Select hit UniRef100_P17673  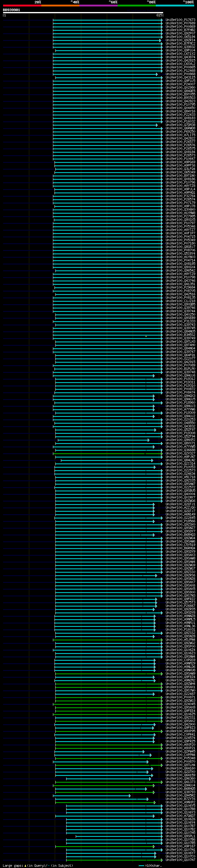click(x=180, y=20)
